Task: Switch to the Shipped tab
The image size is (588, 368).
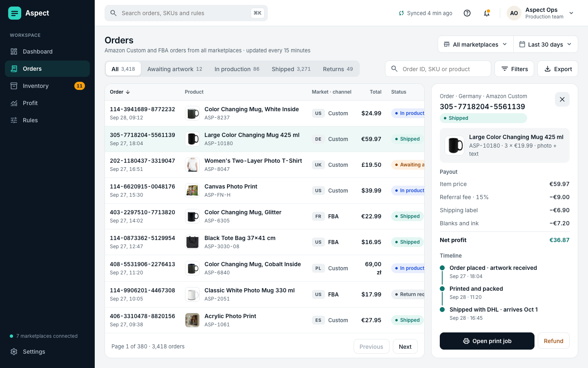Action: [x=291, y=69]
